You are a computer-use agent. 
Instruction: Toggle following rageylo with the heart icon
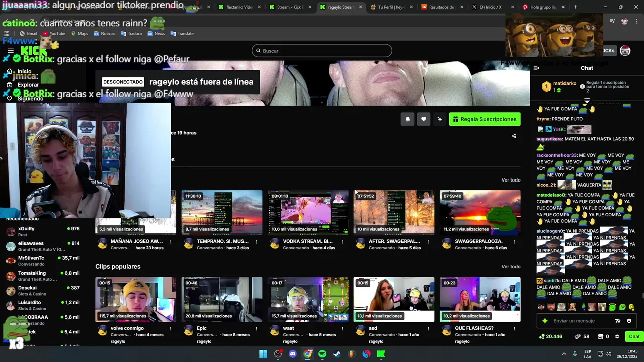[x=424, y=119]
